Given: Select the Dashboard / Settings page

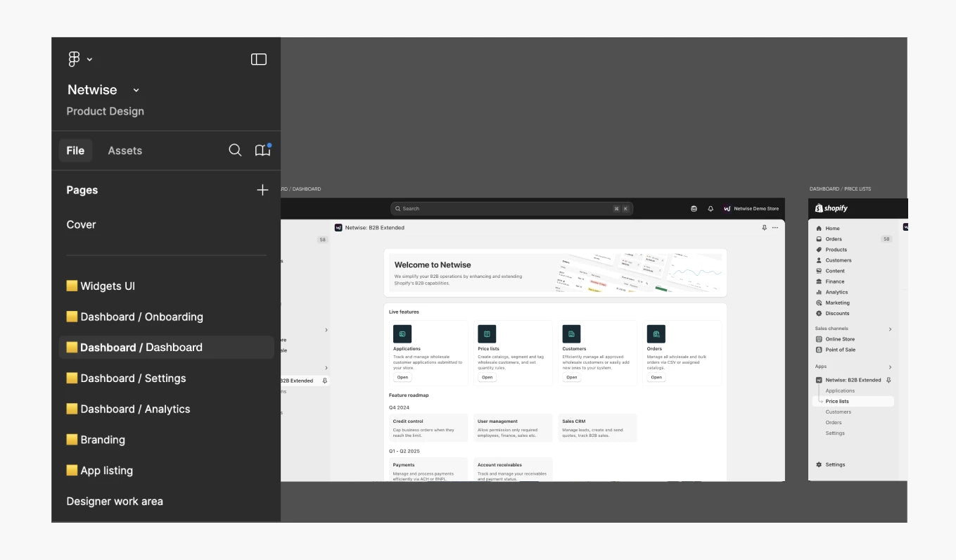Looking at the screenshot, I should [x=133, y=378].
